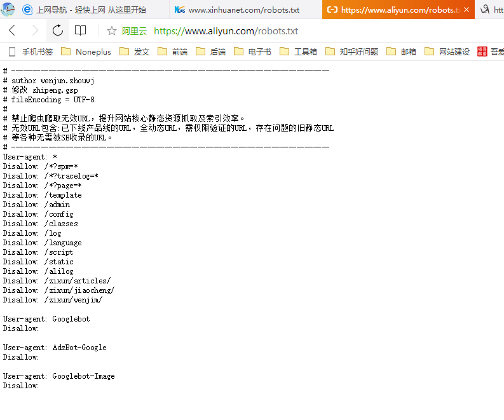
Task: Close the aliyun robots.txt tab
Action: [x=467, y=10]
